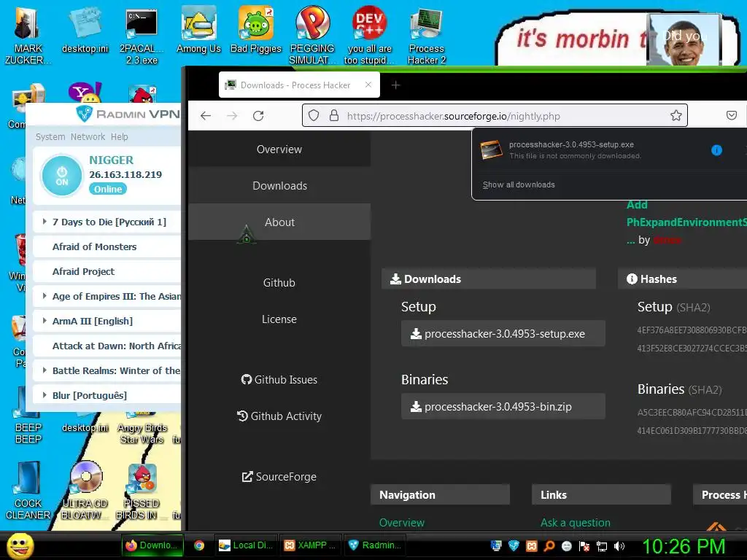Open the Among Us desktop icon
This screenshot has width=747, height=560.
(198, 30)
